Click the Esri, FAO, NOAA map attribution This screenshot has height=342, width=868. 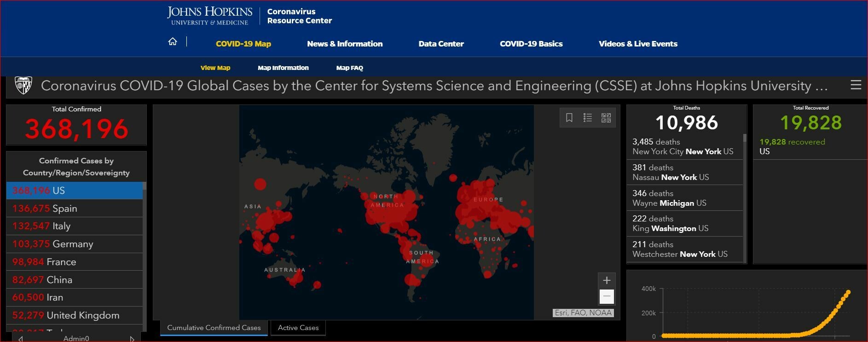[x=583, y=313]
